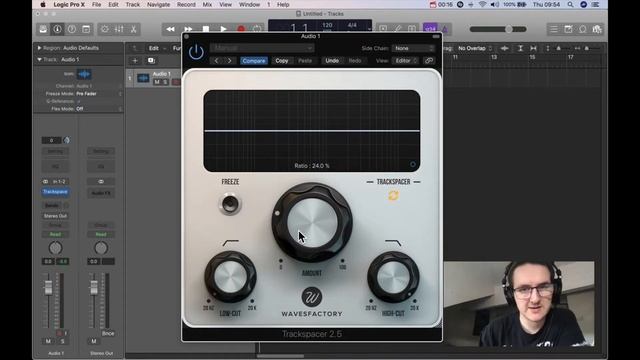Mute the Audio 1 channel strip
Screen dimensions: 640x360
[x=48, y=341]
